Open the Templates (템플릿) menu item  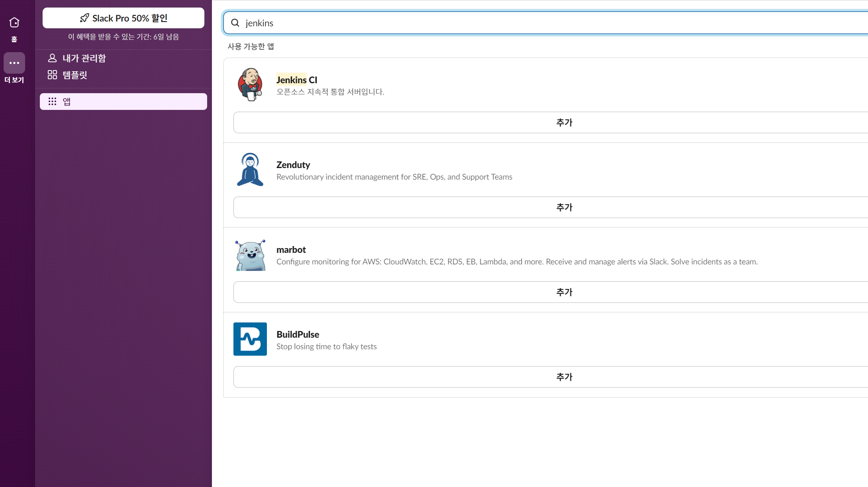point(75,75)
